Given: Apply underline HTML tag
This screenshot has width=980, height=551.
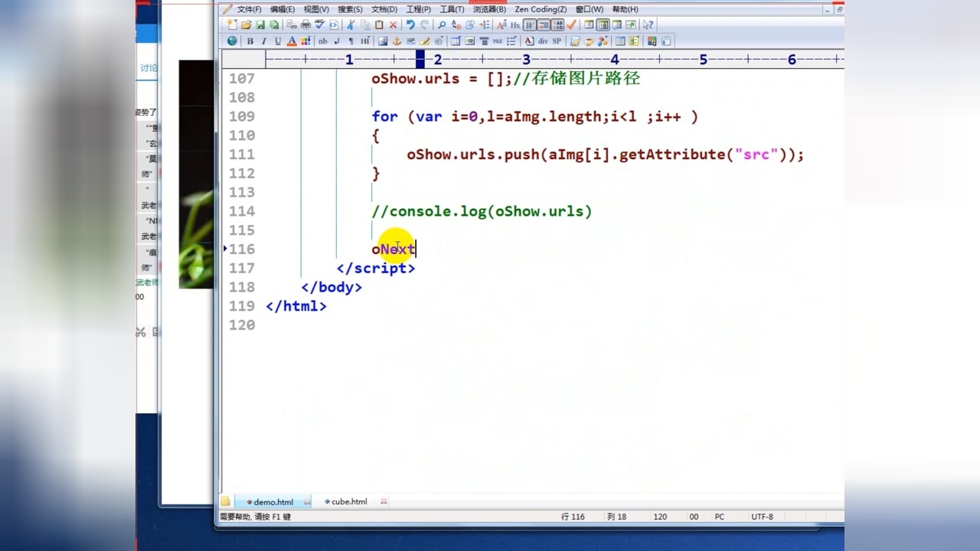Looking at the screenshot, I should 278,41.
